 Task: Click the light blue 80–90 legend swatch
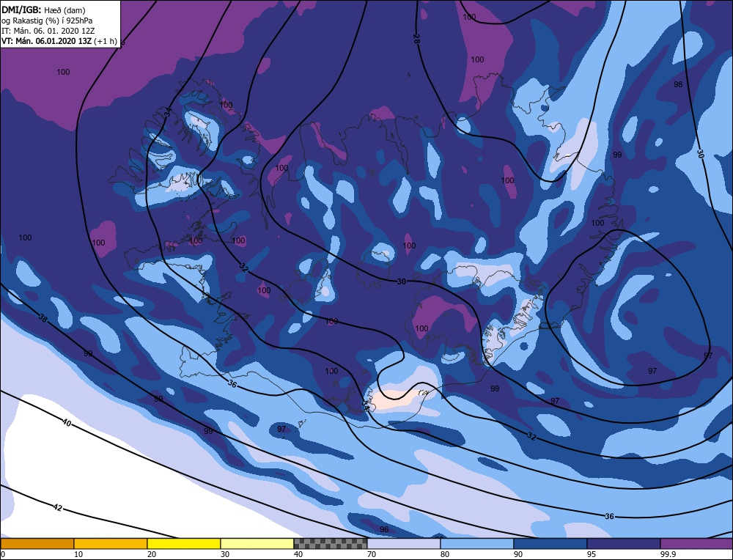pyautogui.click(x=477, y=543)
